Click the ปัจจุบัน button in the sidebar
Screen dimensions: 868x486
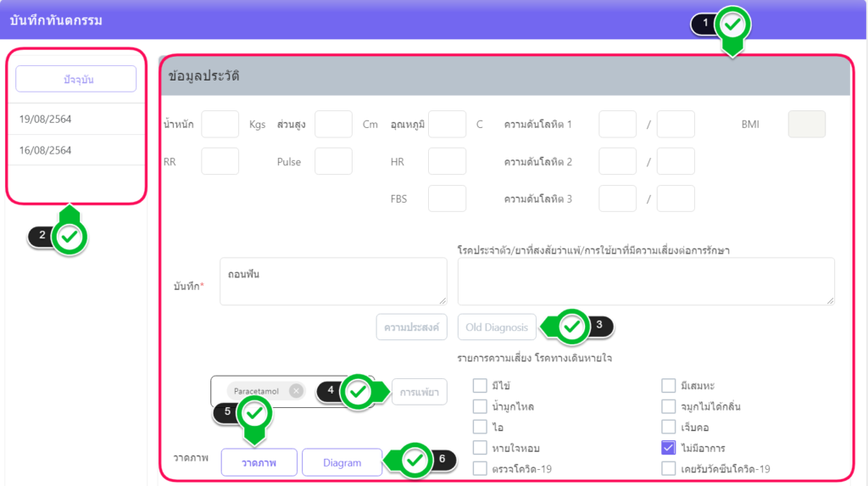tap(76, 79)
